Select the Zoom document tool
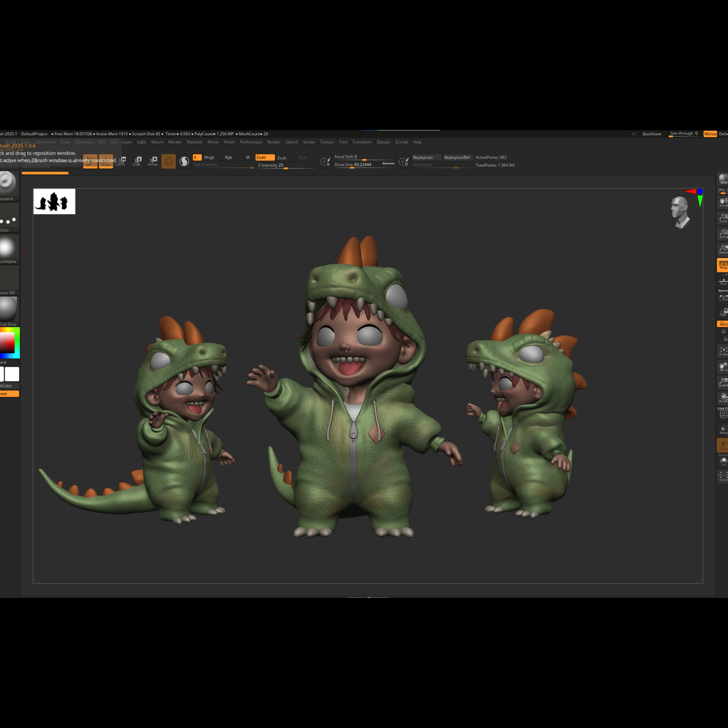The image size is (728, 728). tap(723, 218)
